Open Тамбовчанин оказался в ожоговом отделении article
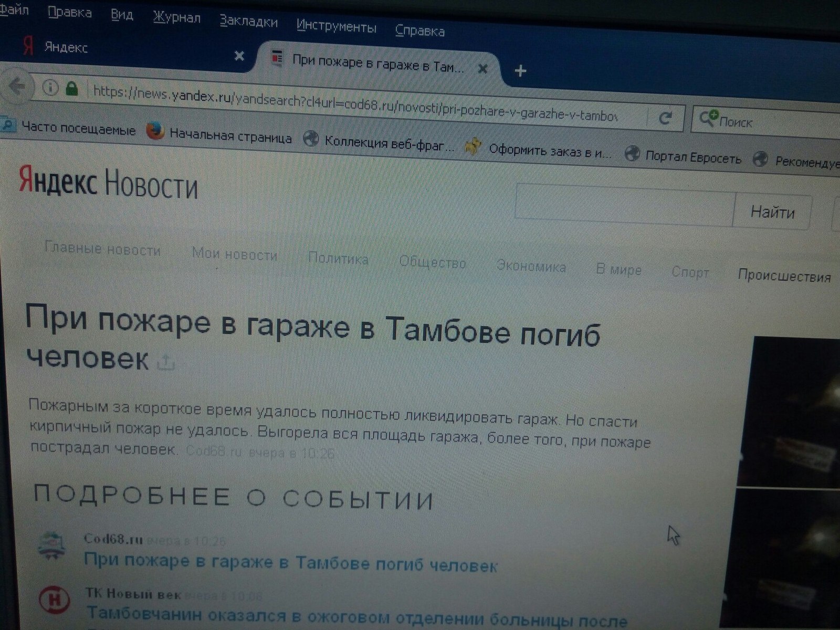Viewport: 840px width, 630px height. [357, 617]
